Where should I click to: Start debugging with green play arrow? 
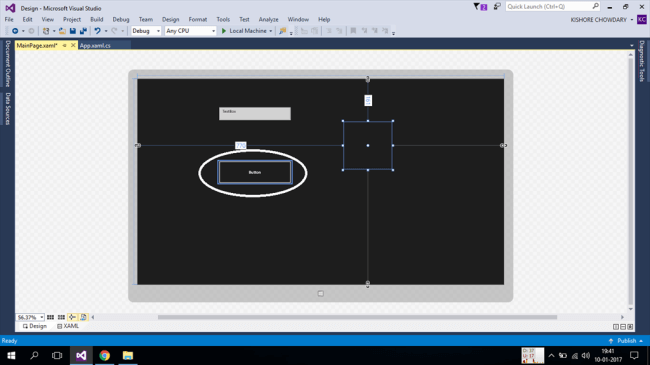coord(224,31)
